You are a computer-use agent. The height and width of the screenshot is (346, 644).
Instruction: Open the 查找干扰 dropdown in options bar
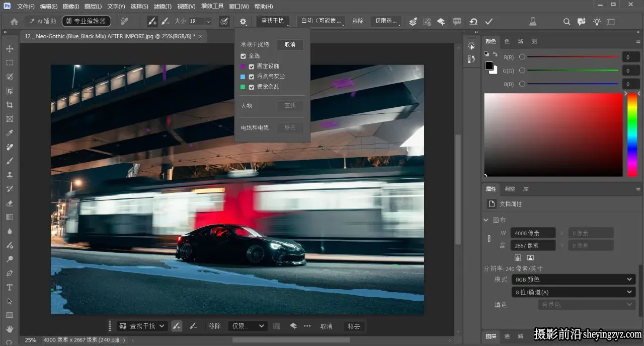pyautogui.click(x=273, y=21)
